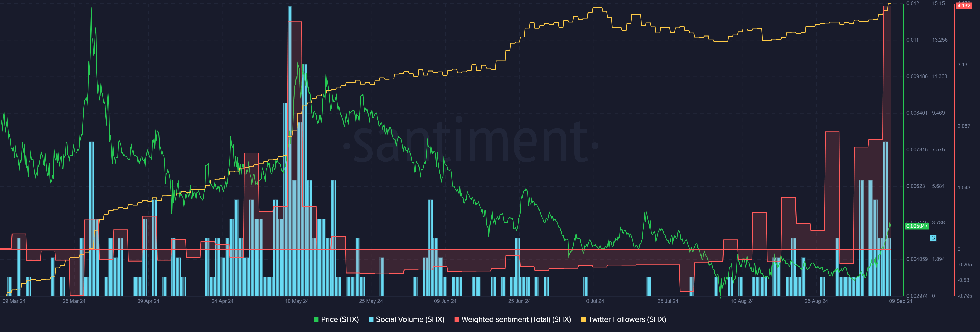Select the 10 Aug 24 date label
This screenshot has height=332, width=980.
pyautogui.click(x=742, y=301)
